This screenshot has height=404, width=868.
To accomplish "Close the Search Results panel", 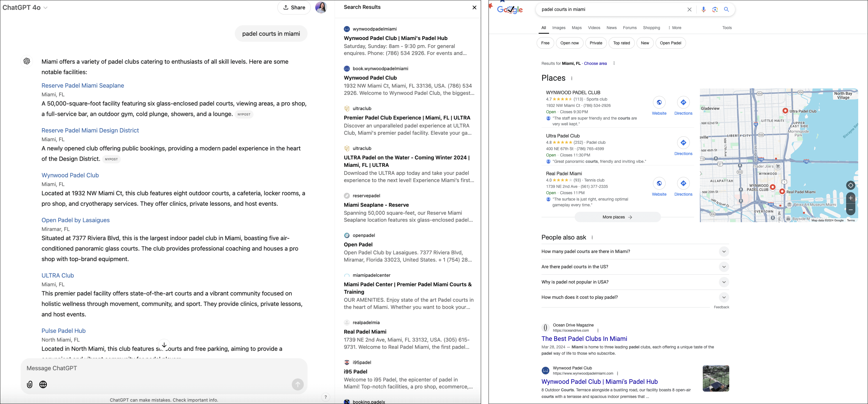I will click(474, 7).
